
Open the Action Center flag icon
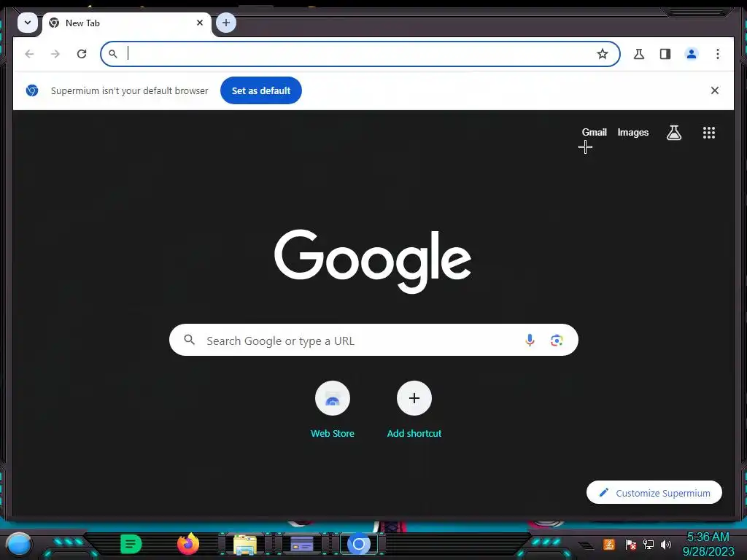click(630, 544)
